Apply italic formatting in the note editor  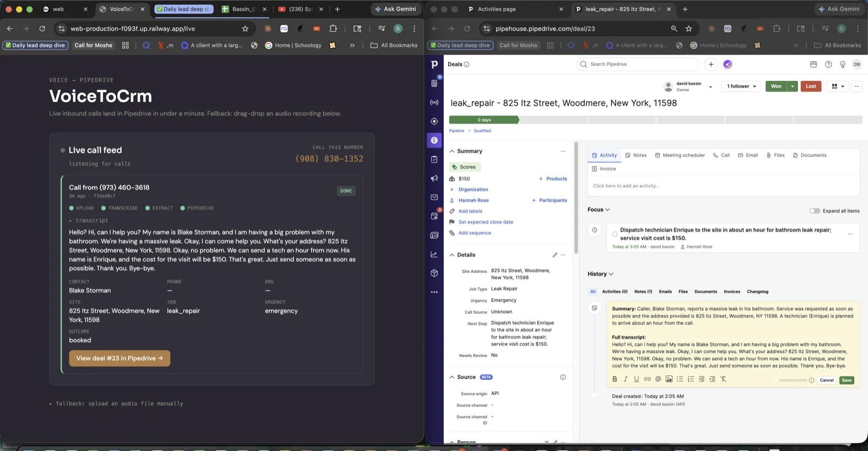pos(626,379)
